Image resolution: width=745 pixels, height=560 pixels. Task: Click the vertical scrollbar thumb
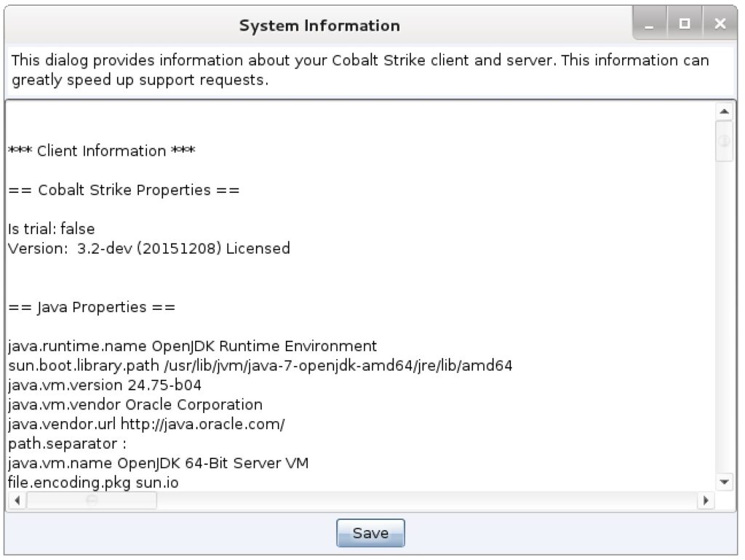click(x=724, y=140)
